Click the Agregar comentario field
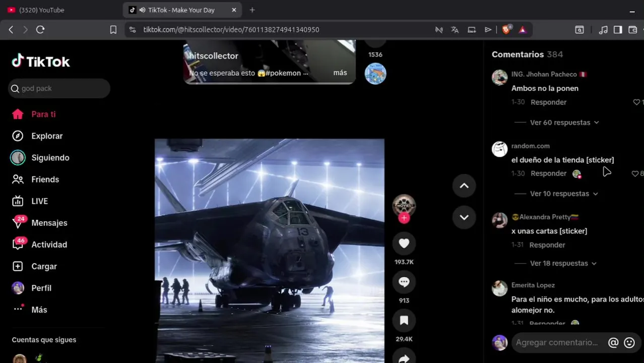The image size is (644, 363). pos(557,342)
